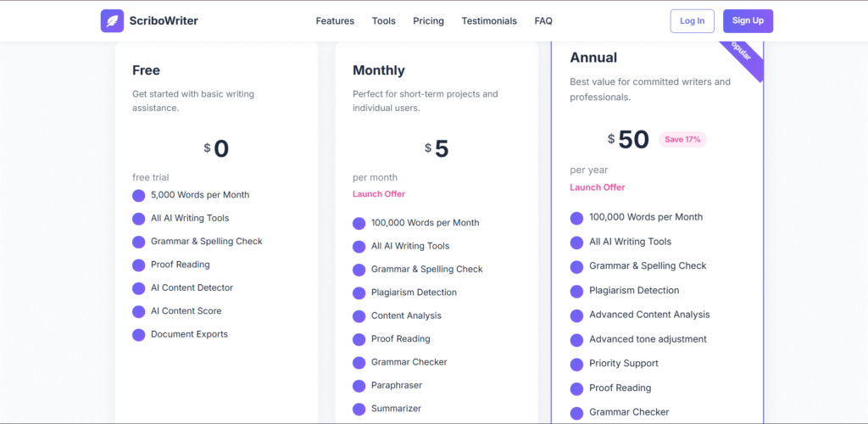Image resolution: width=868 pixels, height=424 pixels.
Task: Open the Features menu item
Action: (x=335, y=21)
